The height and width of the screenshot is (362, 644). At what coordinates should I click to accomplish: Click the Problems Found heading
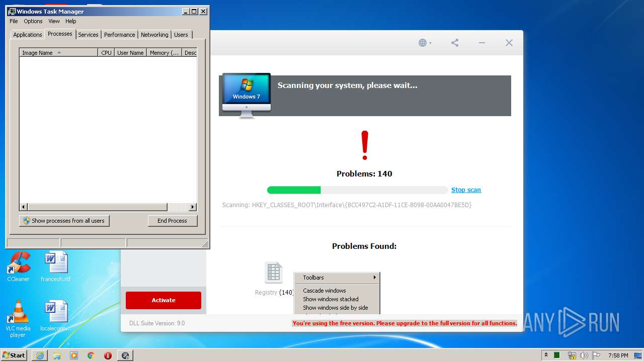pyautogui.click(x=364, y=246)
